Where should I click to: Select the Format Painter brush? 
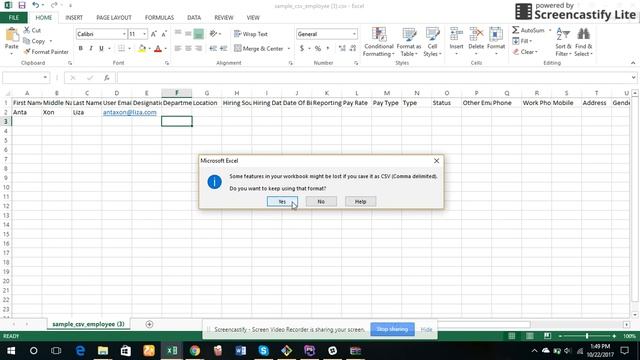coord(27,52)
